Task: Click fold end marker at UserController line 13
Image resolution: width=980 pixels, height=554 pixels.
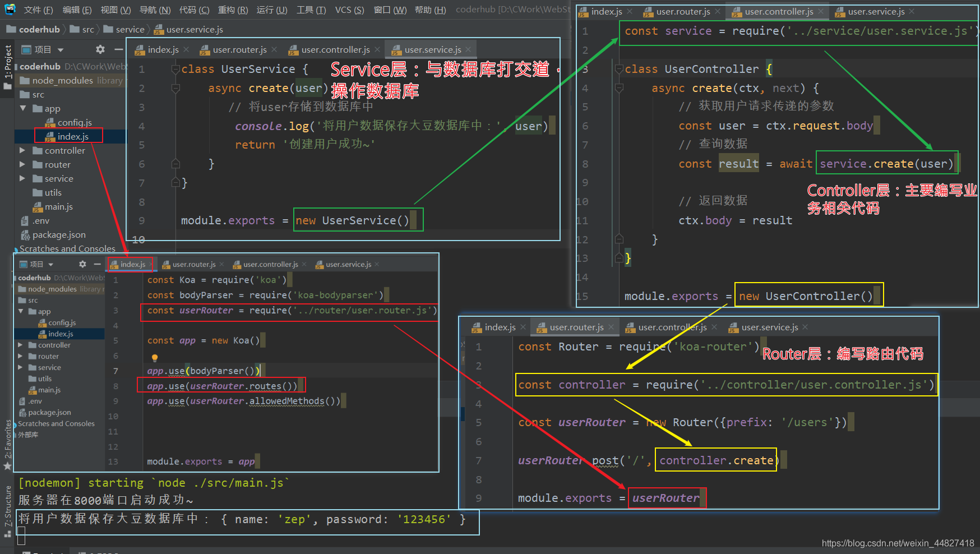Action: [x=619, y=258]
